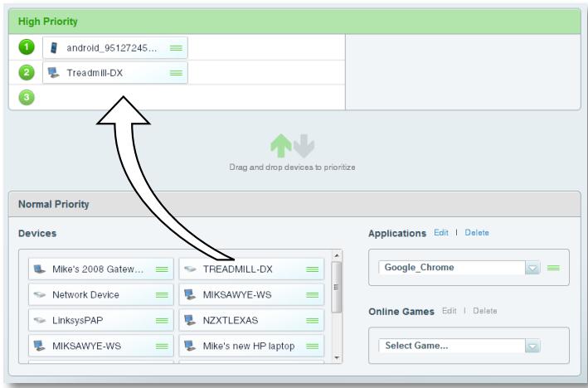Viewport: 588px width, 388px height.
Task: Grab the drag handle on NZXTLEXAS
Action: (313, 321)
